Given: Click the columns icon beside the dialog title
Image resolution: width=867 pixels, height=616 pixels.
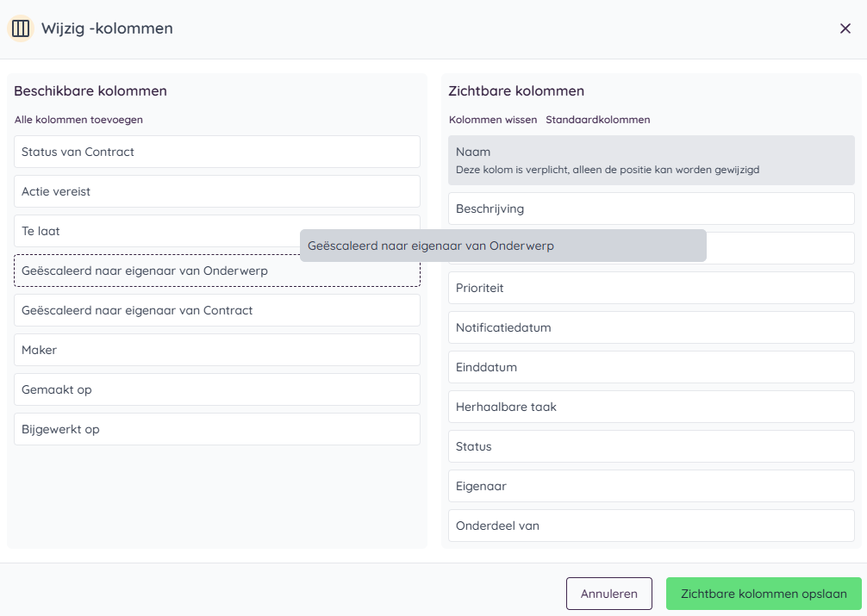Looking at the screenshot, I should tap(21, 28).
